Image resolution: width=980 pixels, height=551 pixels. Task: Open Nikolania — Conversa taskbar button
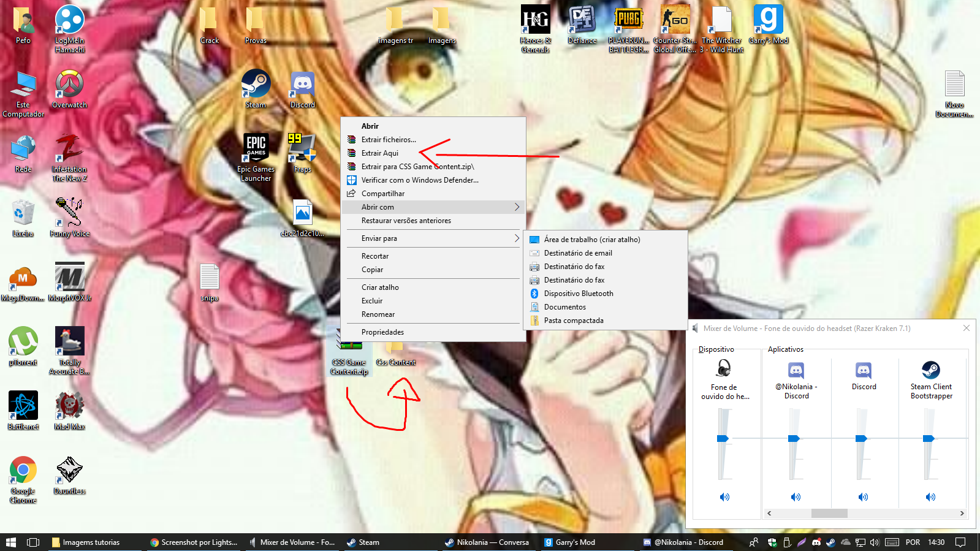click(489, 542)
